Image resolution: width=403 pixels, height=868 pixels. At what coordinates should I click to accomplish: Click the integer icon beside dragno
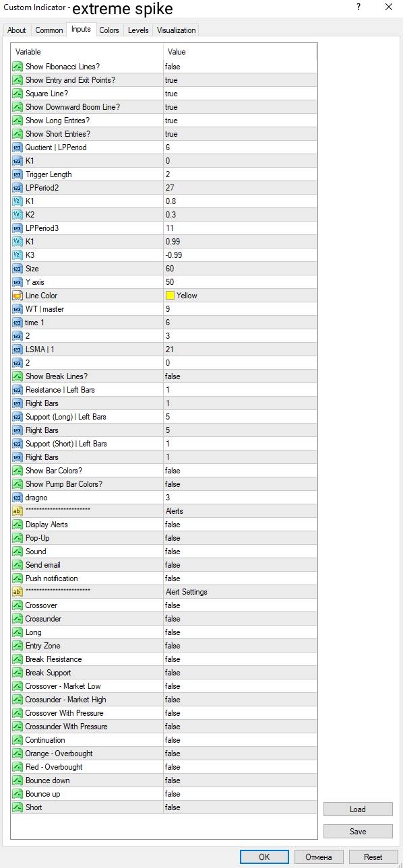click(x=18, y=498)
